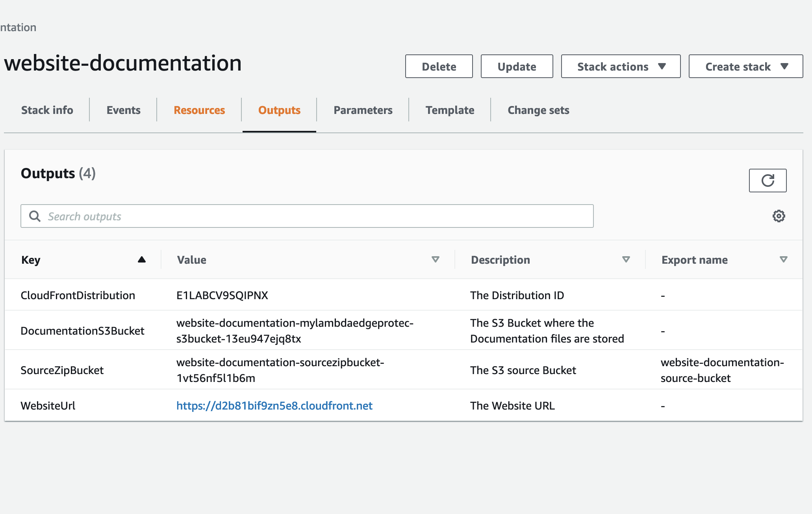Click the Outputs tab
812x514 pixels.
[279, 110]
